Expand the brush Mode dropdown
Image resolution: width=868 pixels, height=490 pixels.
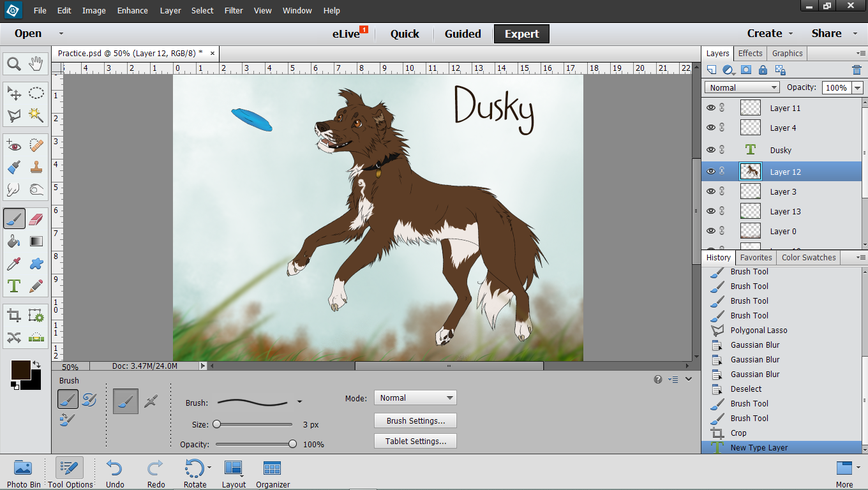pyautogui.click(x=415, y=398)
